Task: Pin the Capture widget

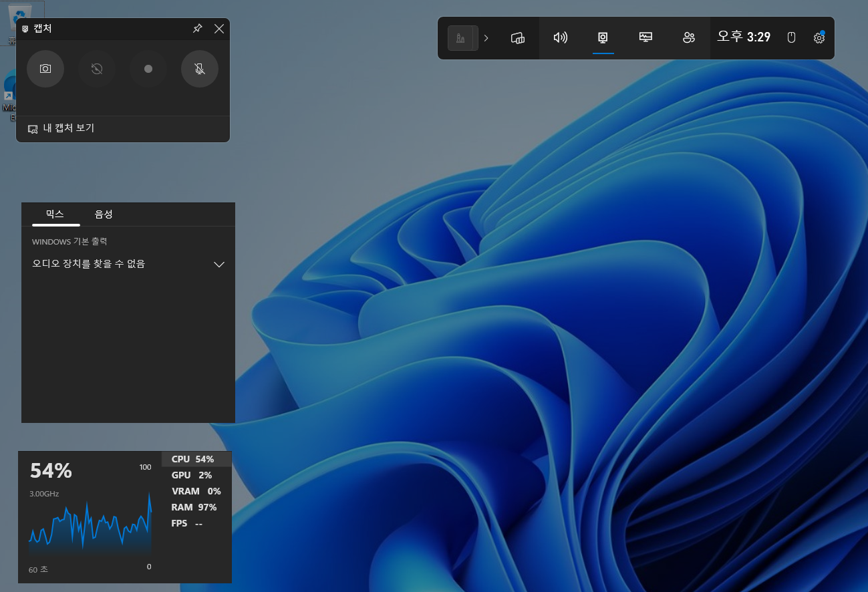Action: pyautogui.click(x=197, y=29)
